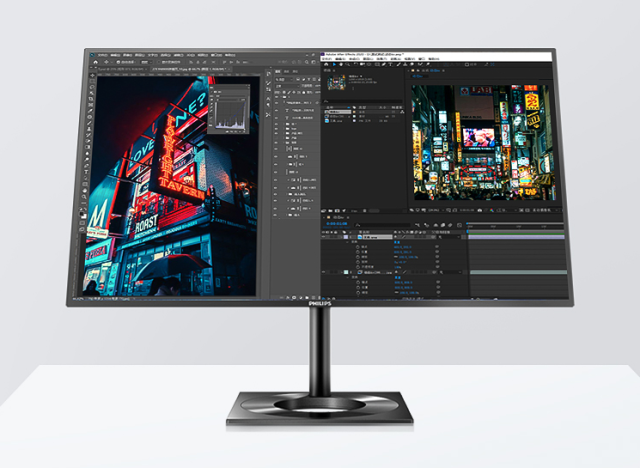The height and width of the screenshot is (468, 640).
Task: Open the last menu in Photoshop's menu bar
Action: click(x=230, y=55)
